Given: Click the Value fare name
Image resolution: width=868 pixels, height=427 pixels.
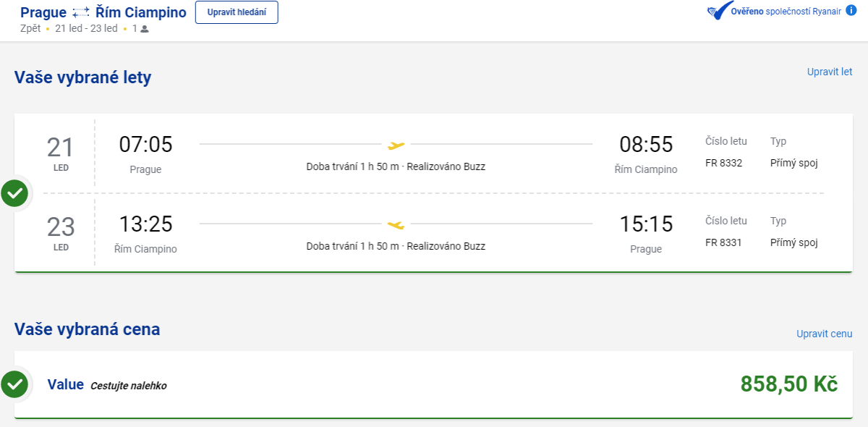Looking at the screenshot, I should (66, 384).
